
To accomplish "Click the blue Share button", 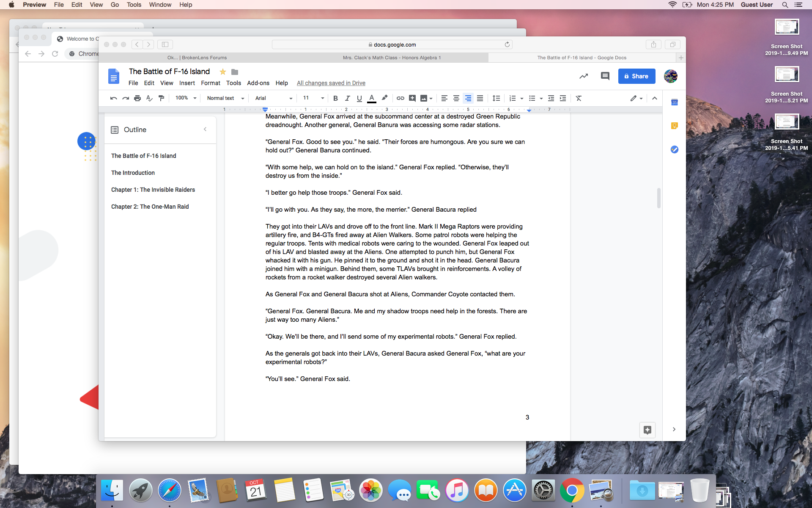I will tap(636, 76).
